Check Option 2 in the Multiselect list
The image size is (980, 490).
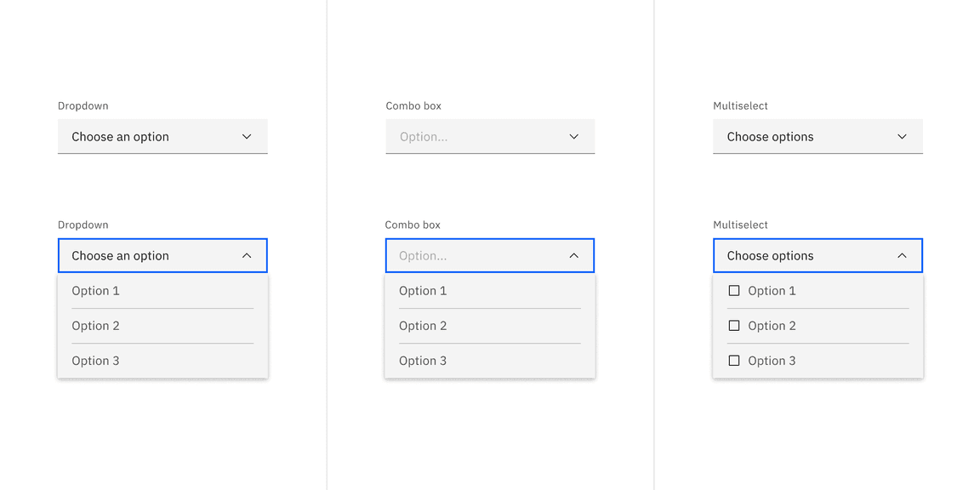(x=734, y=325)
